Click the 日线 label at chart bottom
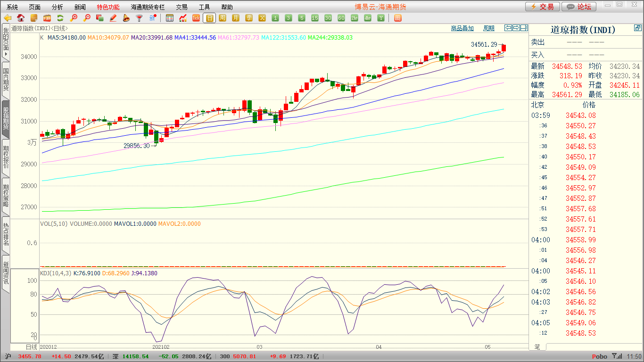The height and width of the screenshot is (362, 644). tap(31, 347)
